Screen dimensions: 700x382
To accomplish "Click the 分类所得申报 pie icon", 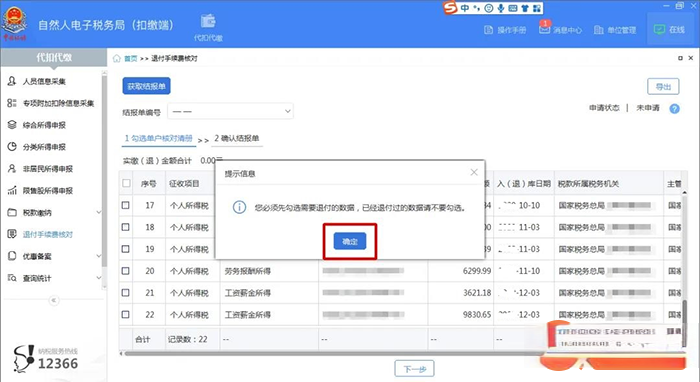I will 12,146.
